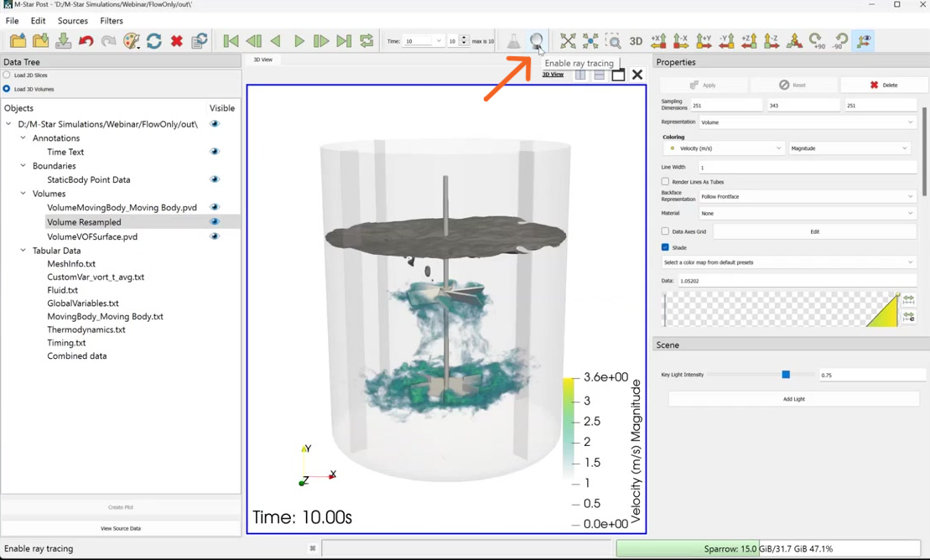Viewport: 930px width, 560px height.
Task: Collapse the Annotations tree node
Action: click(23, 137)
